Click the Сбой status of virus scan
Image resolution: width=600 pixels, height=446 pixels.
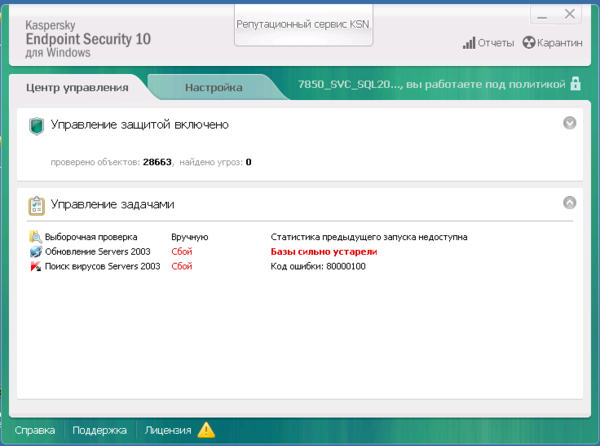182,266
